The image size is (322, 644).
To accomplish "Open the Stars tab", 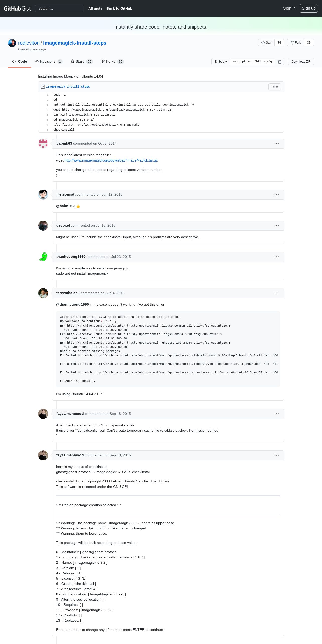I will click(82, 62).
